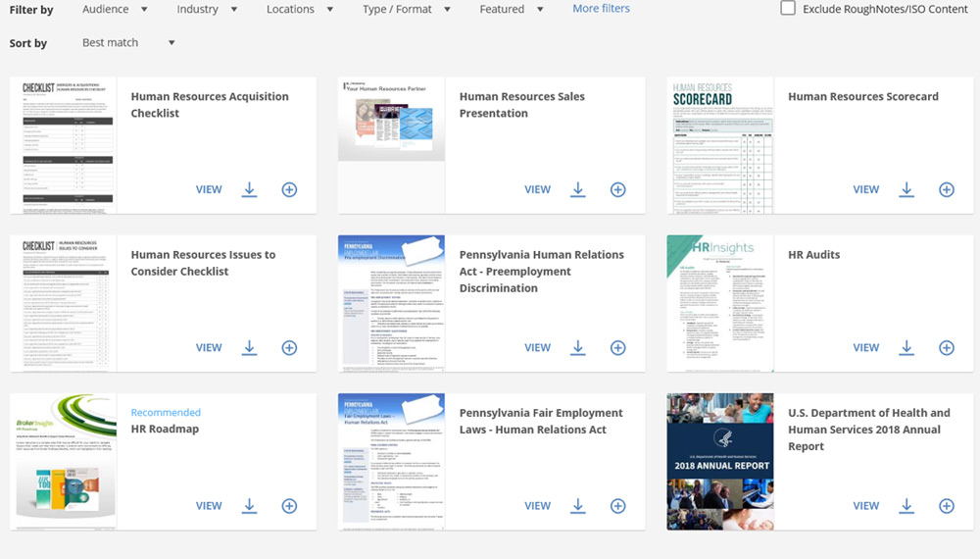
Task: Open 2018 Annual Report cover thumbnail
Action: click(720, 462)
